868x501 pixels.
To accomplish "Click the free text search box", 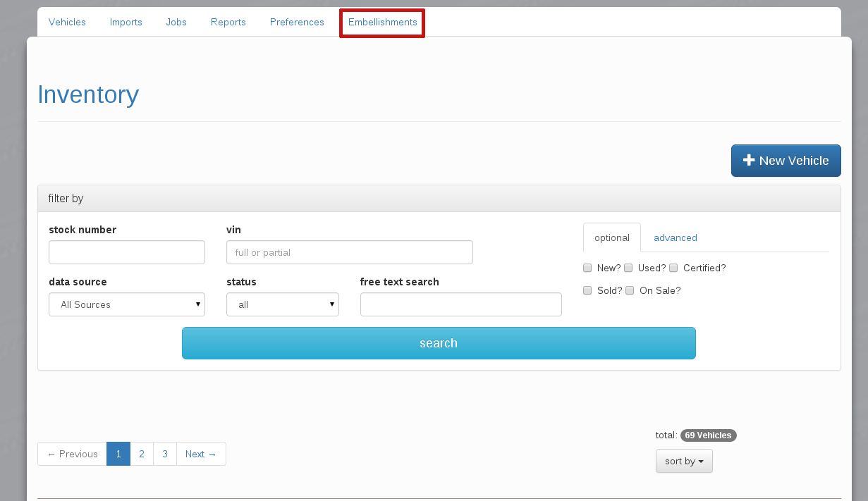I will click(460, 304).
